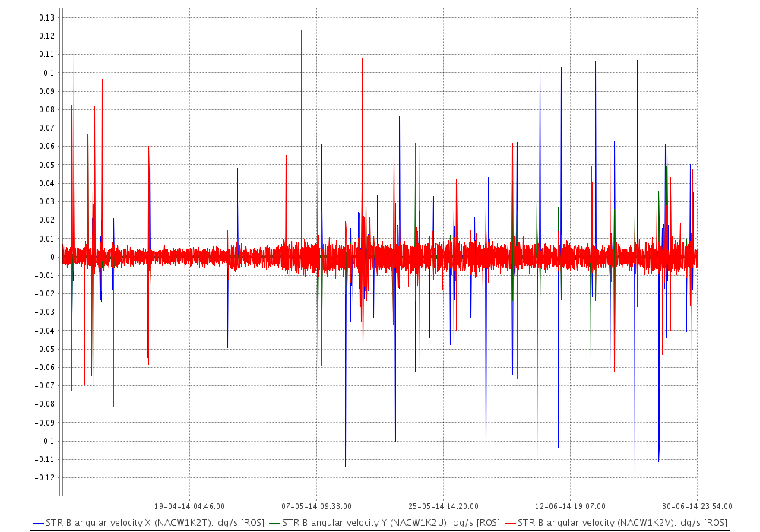This screenshot has width=760, height=532.
Task: Click the -0.05 y-axis tick label
Action: click(x=45, y=350)
